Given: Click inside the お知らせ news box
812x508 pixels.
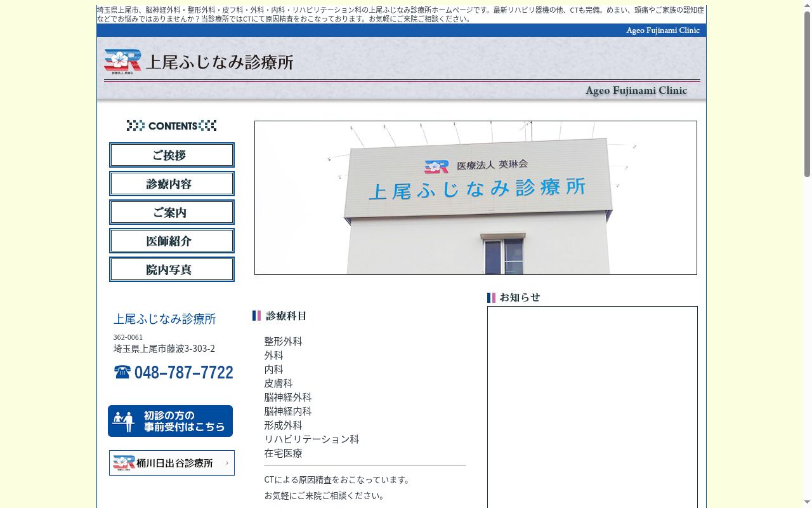Looking at the screenshot, I should [x=593, y=407].
